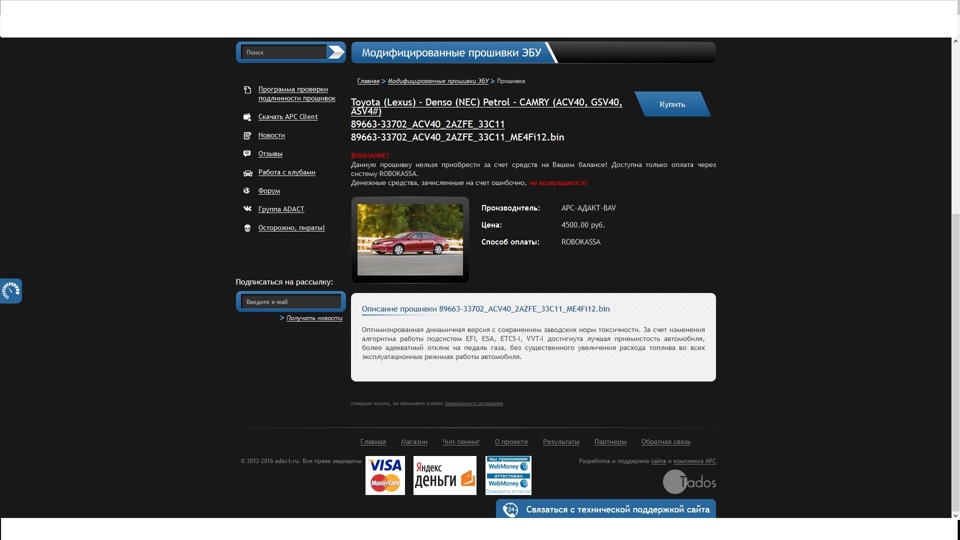Viewport: 960px width, 540px height.
Task: Click the search arrow submit icon
Action: (x=336, y=52)
